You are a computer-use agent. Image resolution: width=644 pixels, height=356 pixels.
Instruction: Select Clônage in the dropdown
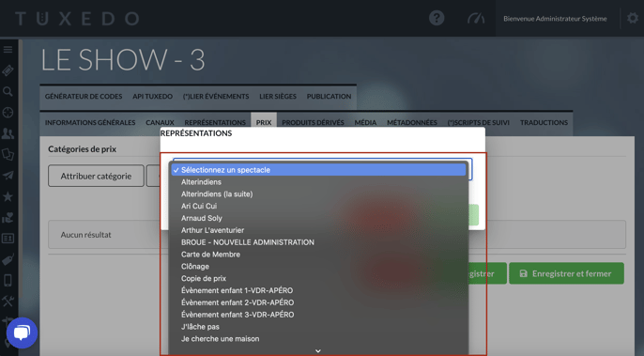point(319,267)
